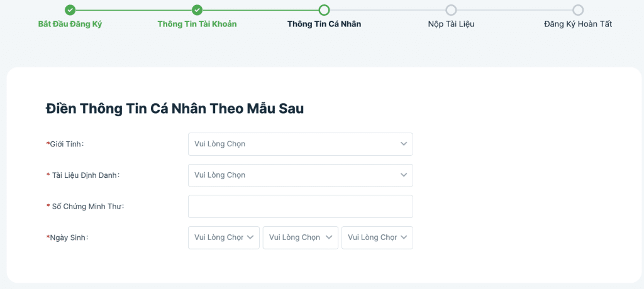This screenshot has width=644, height=289.
Task: Click the chevron arrow in Giới Tính dropdown
Action: pos(404,144)
